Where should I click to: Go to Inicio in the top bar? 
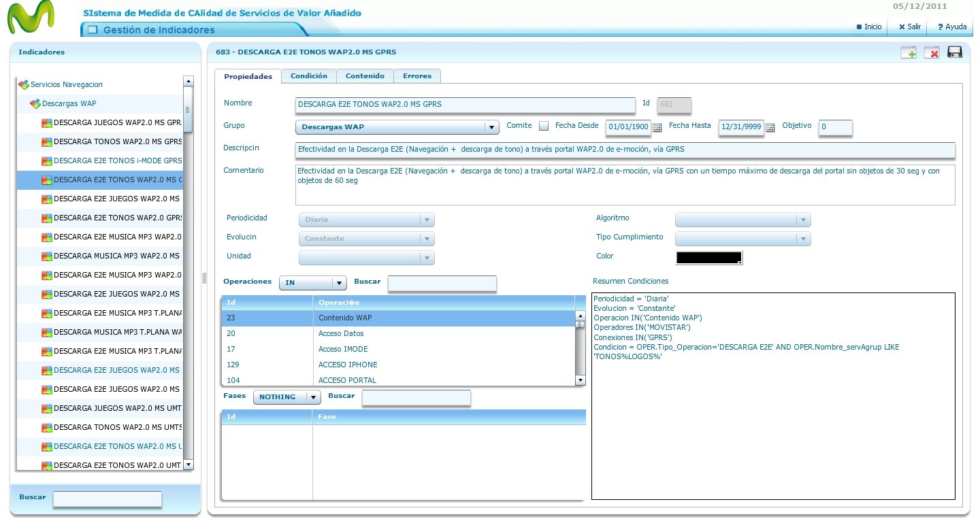tap(869, 27)
